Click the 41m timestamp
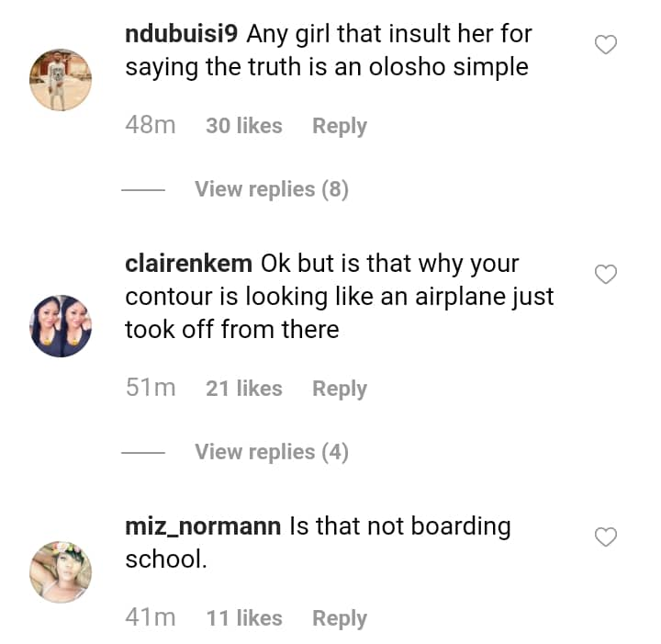Image resolution: width=661 pixels, height=644 pixels. 150,618
